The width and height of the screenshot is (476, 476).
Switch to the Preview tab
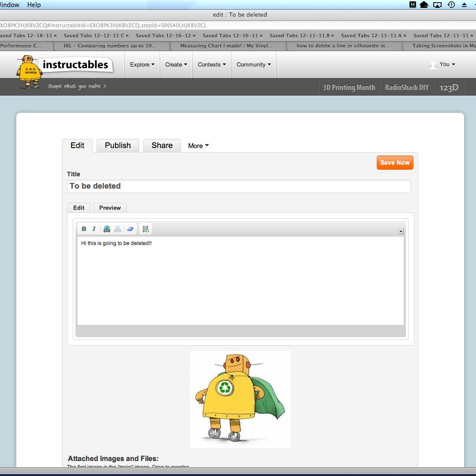tap(109, 208)
